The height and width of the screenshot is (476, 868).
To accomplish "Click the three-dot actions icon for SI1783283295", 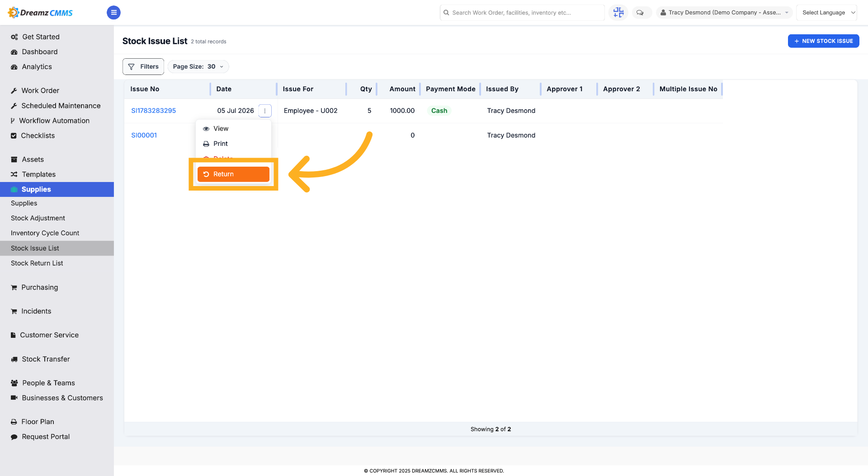I will [265, 111].
